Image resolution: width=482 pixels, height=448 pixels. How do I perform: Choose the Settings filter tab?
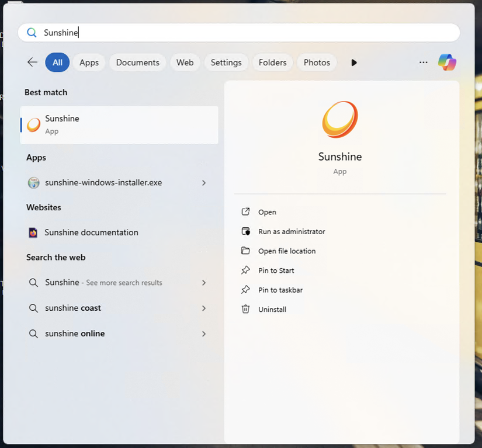[226, 62]
